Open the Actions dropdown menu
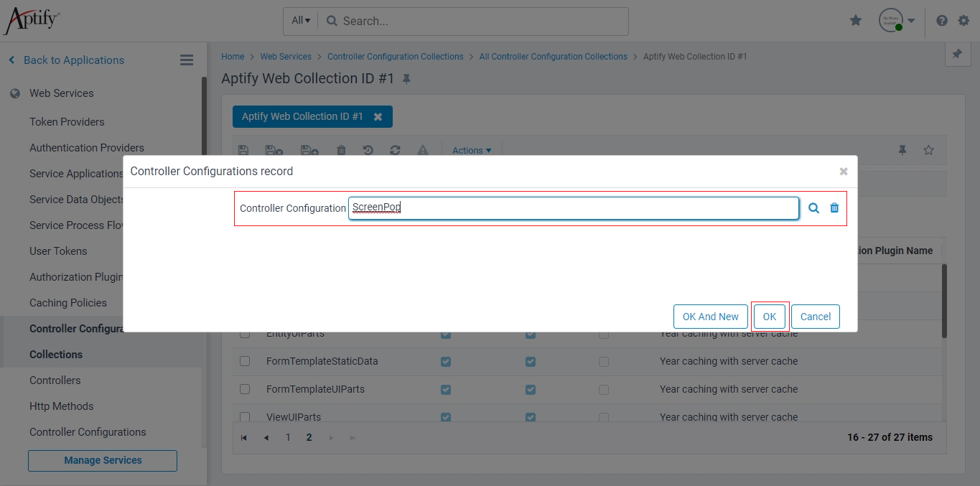This screenshot has width=980, height=486. 472,150
